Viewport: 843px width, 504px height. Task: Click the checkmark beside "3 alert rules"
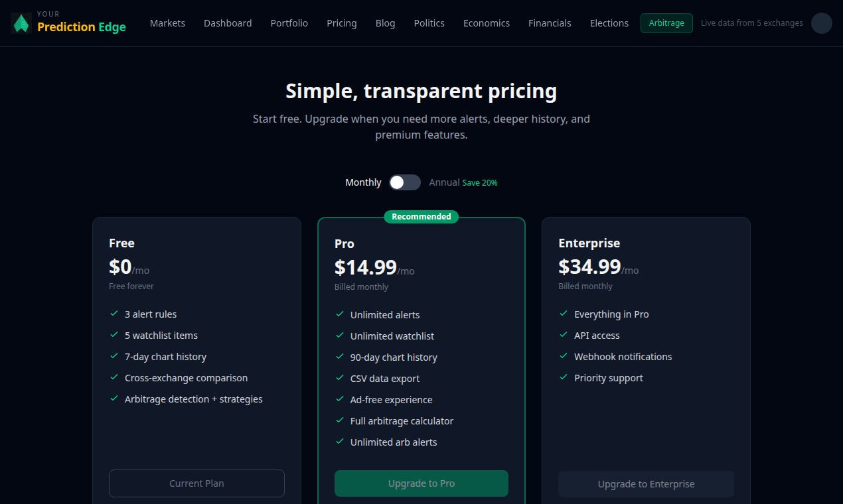point(114,314)
